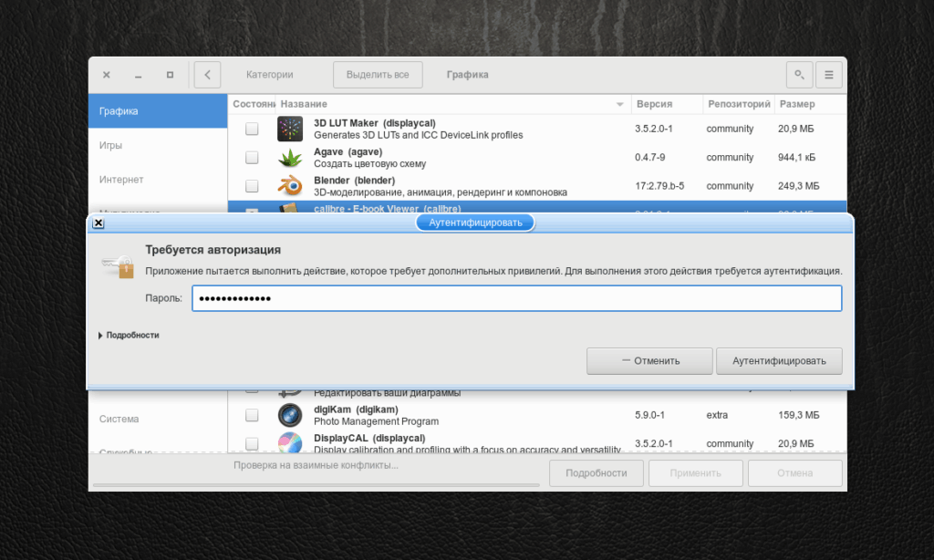The width and height of the screenshot is (934, 560).
Task: Tick the DisplayCAL checkbox
Action: [x=252, y=443]
